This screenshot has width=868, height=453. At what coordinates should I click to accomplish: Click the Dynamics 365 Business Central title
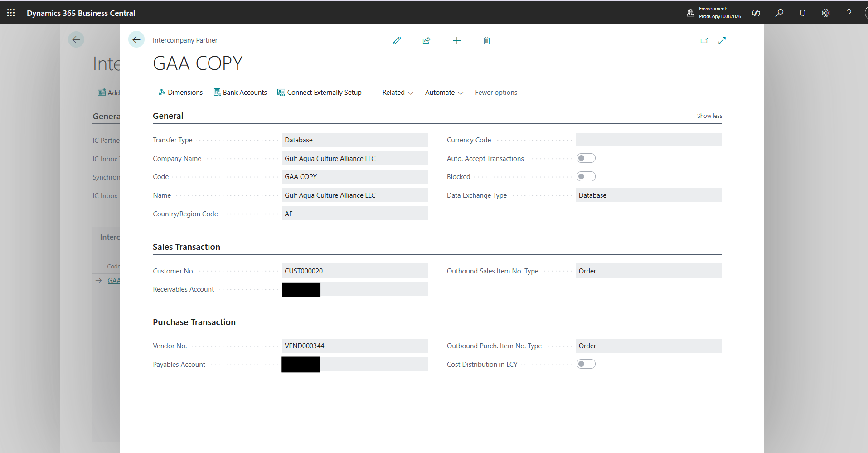[81, 13]
